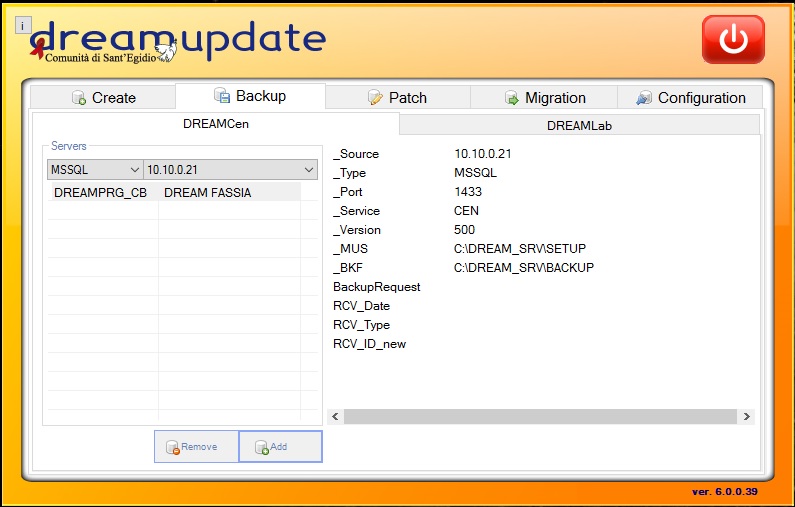
Task: Click the Servers group label
Action: [x=68, y=146]
